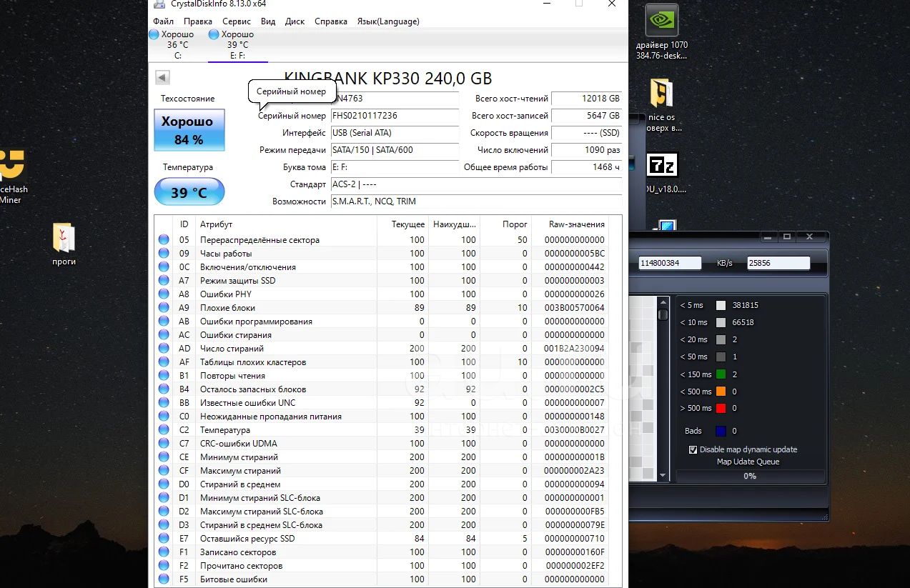Screen dimensions: 910x588
Task: Select the orb beside Число стираний
Action: pyautogui.click(x=164, y=349)
